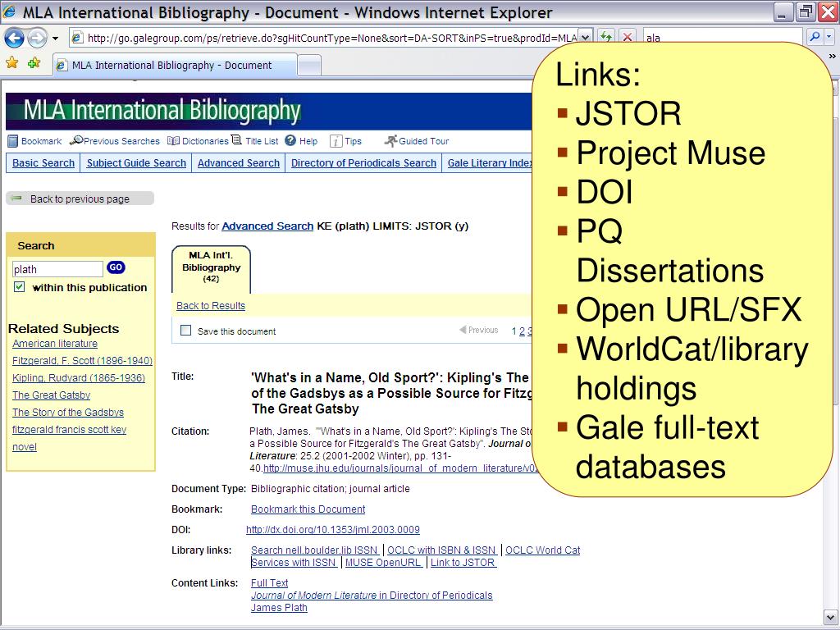The height and width of the screenshot is (630, 840).
Task: Select the MLA International Bibliography browser tab
Action: [175, 66]
